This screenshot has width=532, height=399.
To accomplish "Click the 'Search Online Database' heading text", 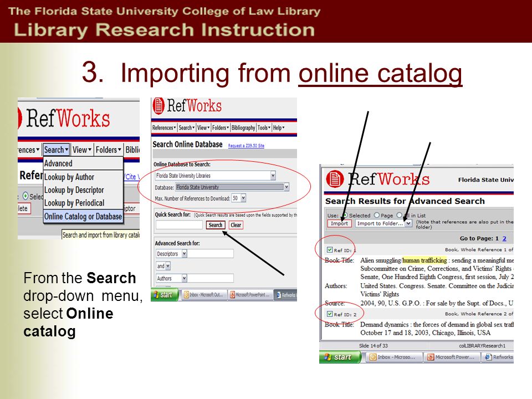I will coord(187,145).
